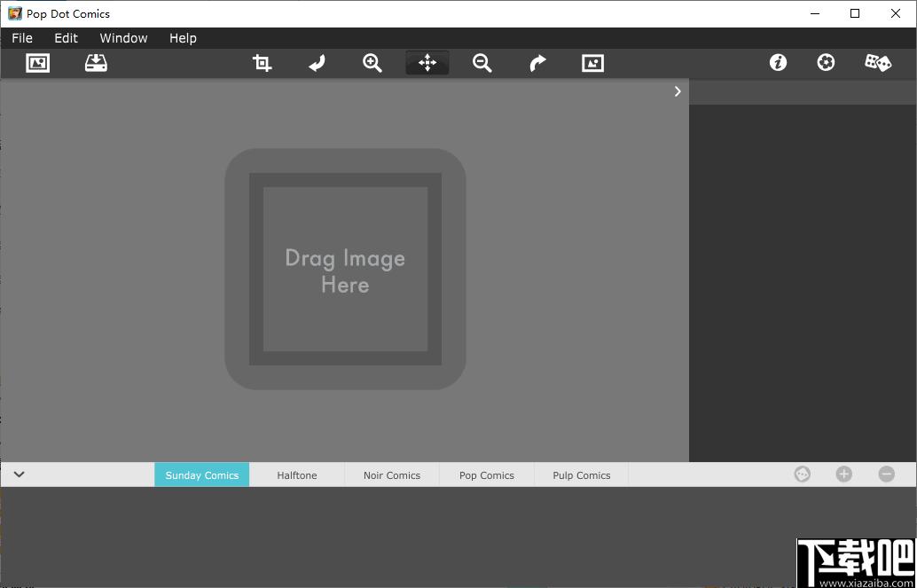Viewport: 917px width, 588px height.
Task: Click the dice randomize icon
Action: click(x=878, y=63)
